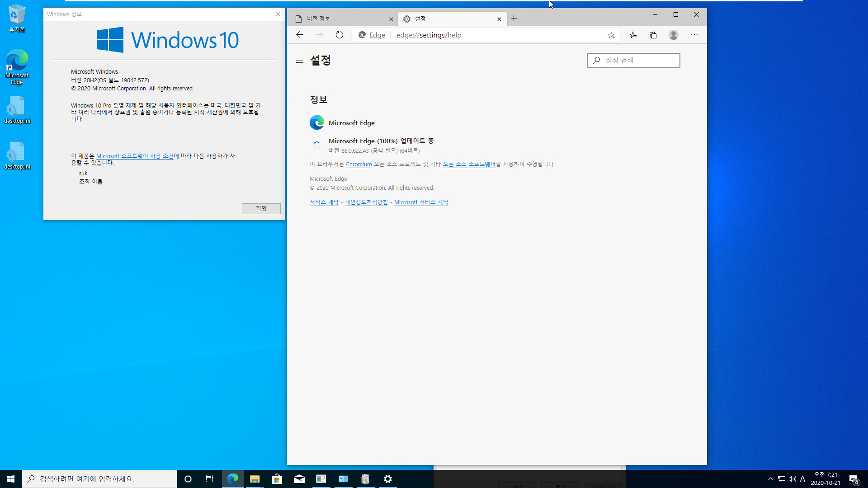Open the Windows Start menu

coord(11,479)
